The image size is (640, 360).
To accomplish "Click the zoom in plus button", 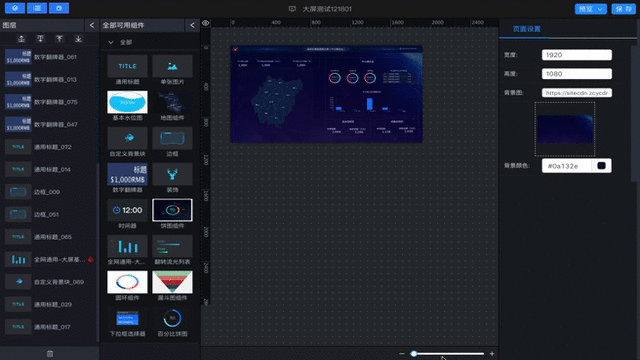I will click(492, 354).
